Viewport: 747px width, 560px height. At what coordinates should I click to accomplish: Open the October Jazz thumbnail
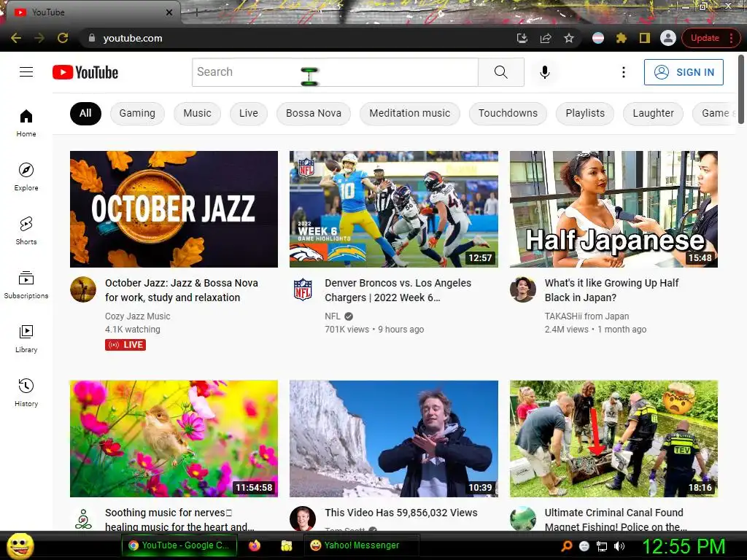pos(174,209)
